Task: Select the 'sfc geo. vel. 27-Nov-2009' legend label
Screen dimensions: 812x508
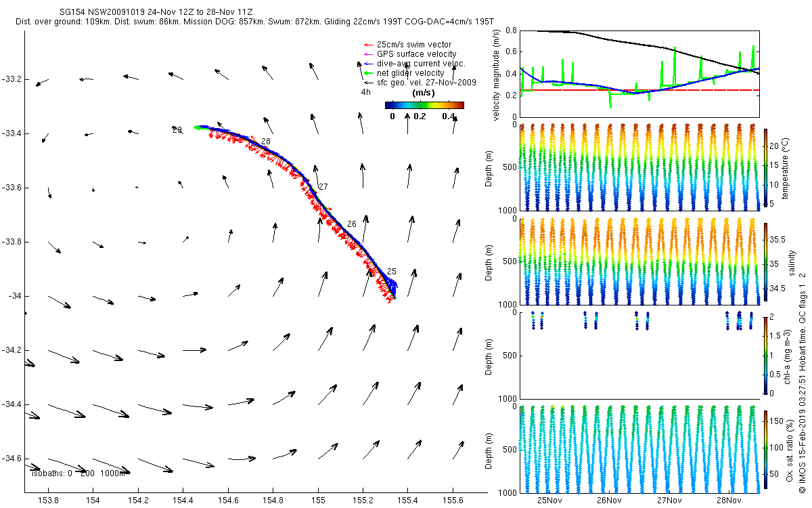Action: click(x=426, y=82)
